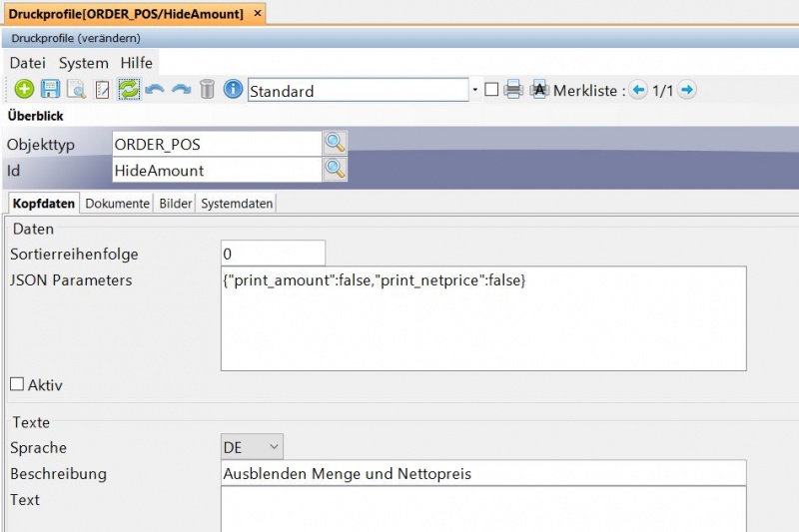Toggle the Aktiv checkbox
799x532 pixels.
[16, 384]
